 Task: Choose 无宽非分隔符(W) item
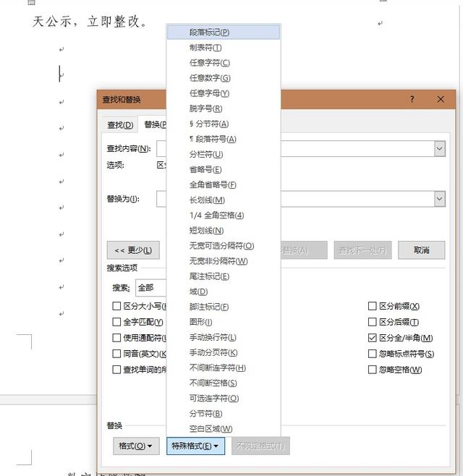[x=224, y=261]
